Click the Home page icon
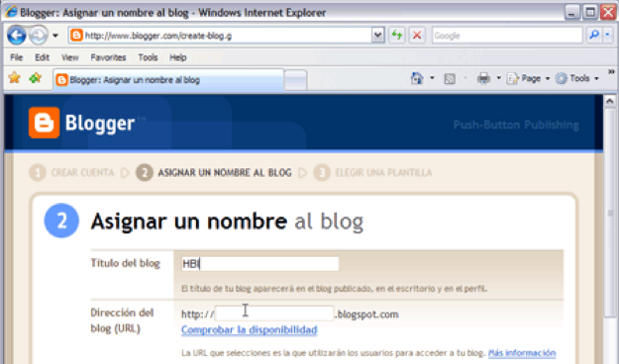619x364 pixels. tap(417, 78)
